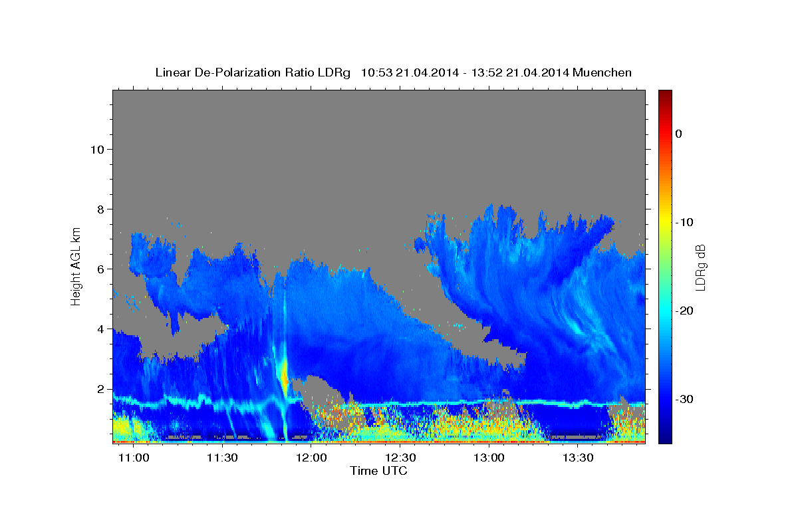Click the '10' height tick label
This screenshot has width=798, height=532.
[x=96, y=150]
